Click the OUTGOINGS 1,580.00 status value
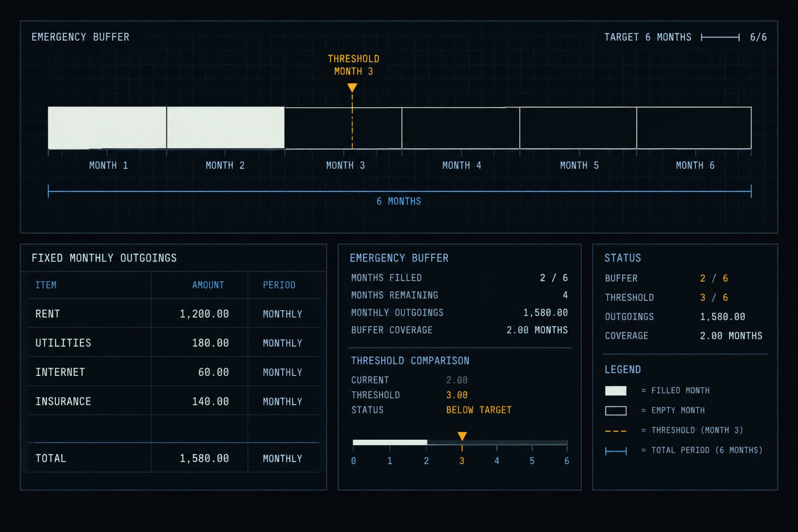Screen dimensions: 798x532 pos(723,317)
